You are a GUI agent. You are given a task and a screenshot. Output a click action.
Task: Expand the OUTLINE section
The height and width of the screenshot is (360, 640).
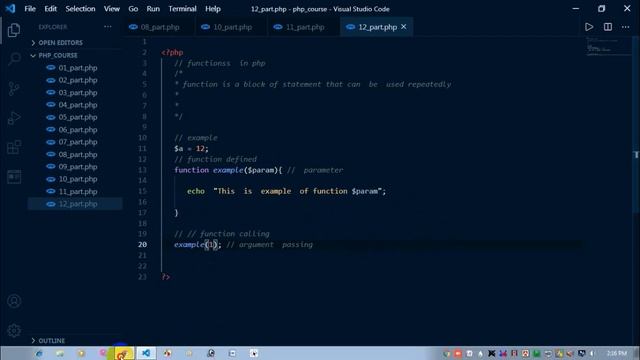coord(51,340)
